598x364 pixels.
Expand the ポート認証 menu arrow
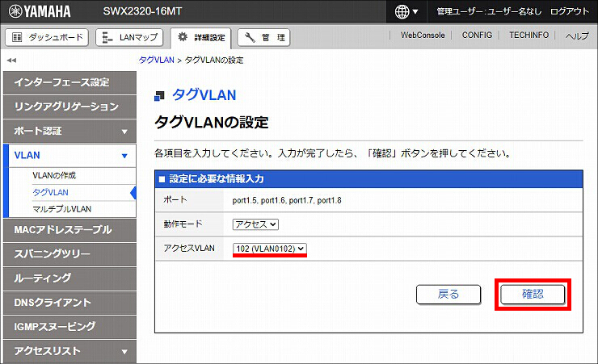[124, 132]
